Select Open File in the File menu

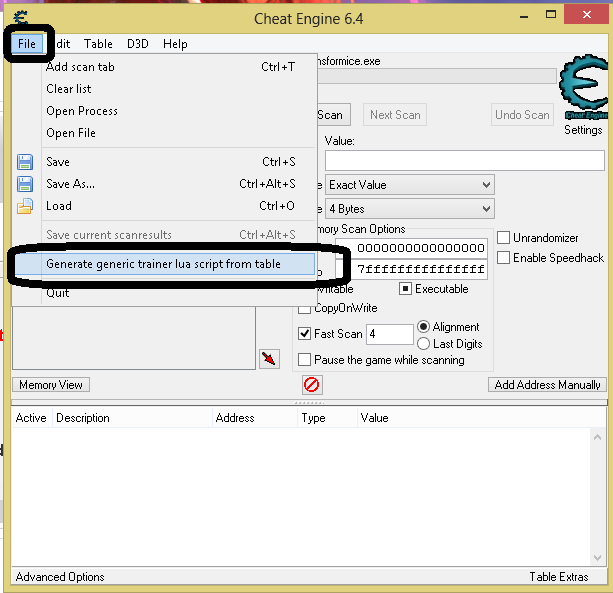(164, 133)
